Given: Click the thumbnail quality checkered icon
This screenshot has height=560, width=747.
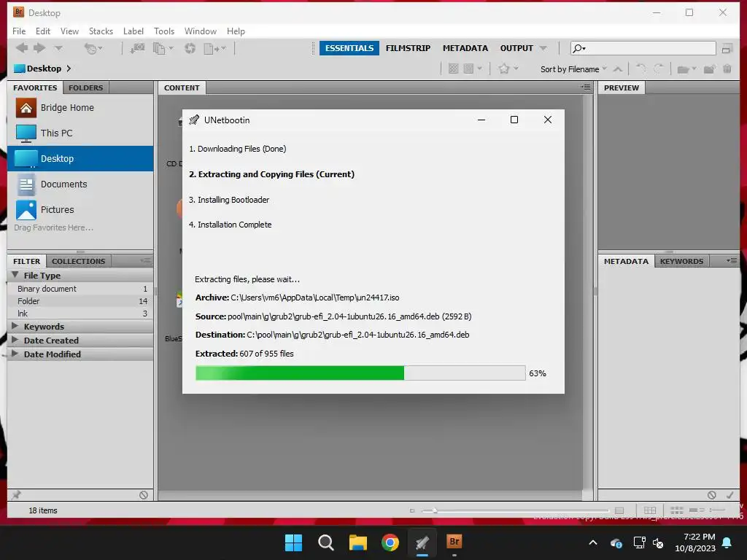Looking at the screenshot, I should coord(453,69).
